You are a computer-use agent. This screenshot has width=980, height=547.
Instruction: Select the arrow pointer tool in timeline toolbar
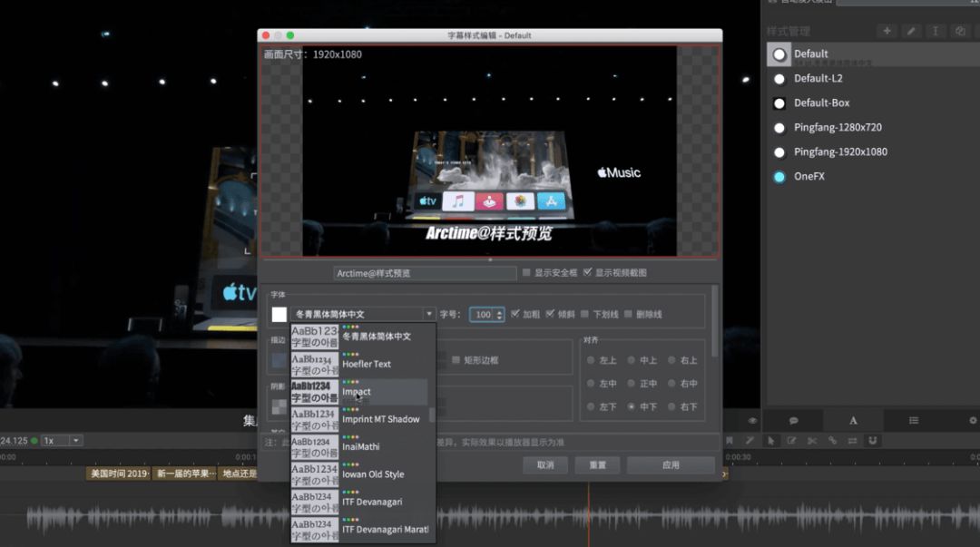click(770, 441)
